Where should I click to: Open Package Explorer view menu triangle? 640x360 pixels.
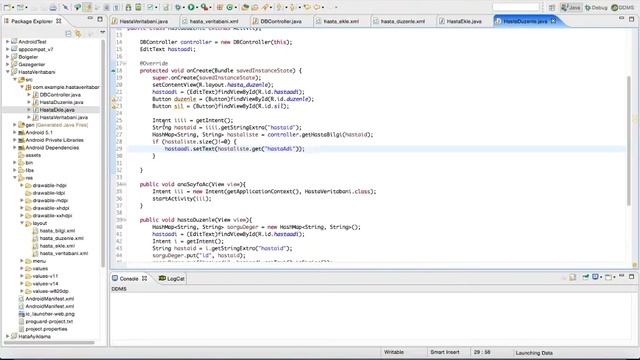pos(102,33)
